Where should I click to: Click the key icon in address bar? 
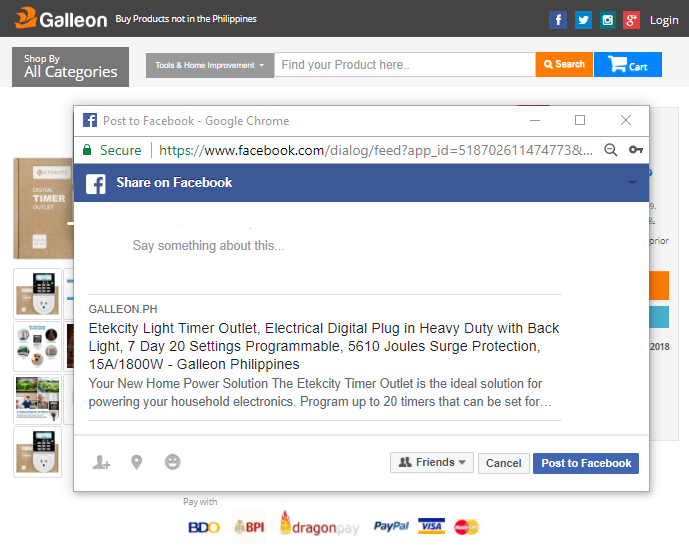pos(635,150)
